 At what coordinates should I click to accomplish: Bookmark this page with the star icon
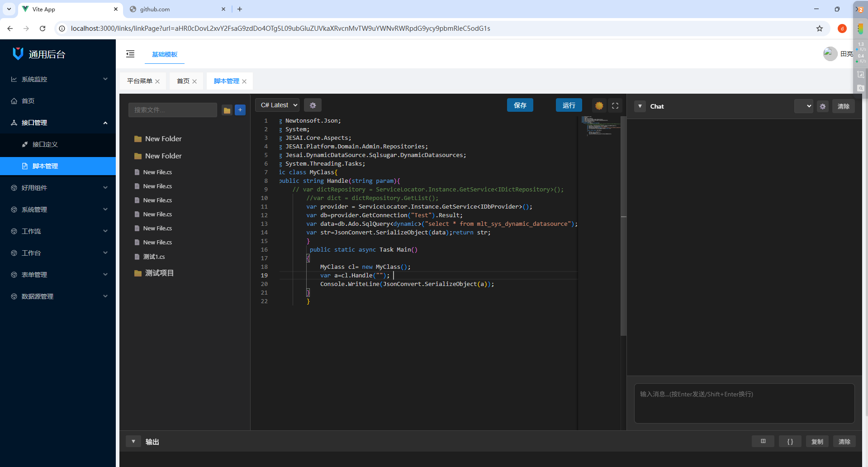[820, 29]
